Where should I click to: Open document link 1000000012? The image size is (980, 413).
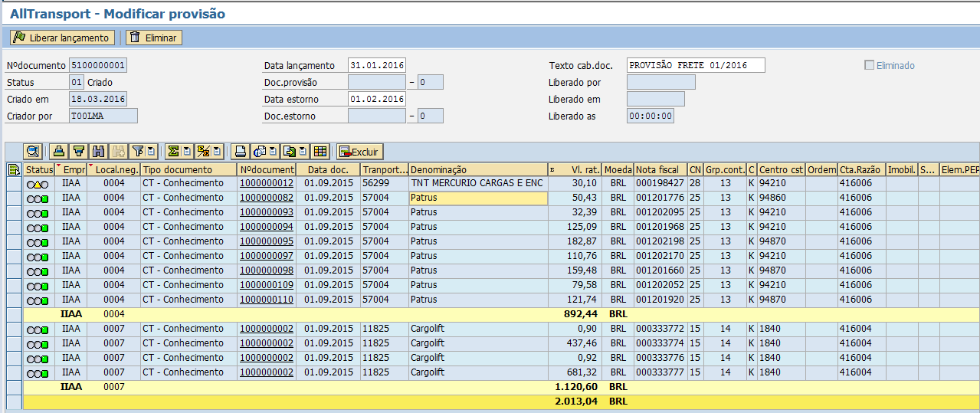coord(266,183)
